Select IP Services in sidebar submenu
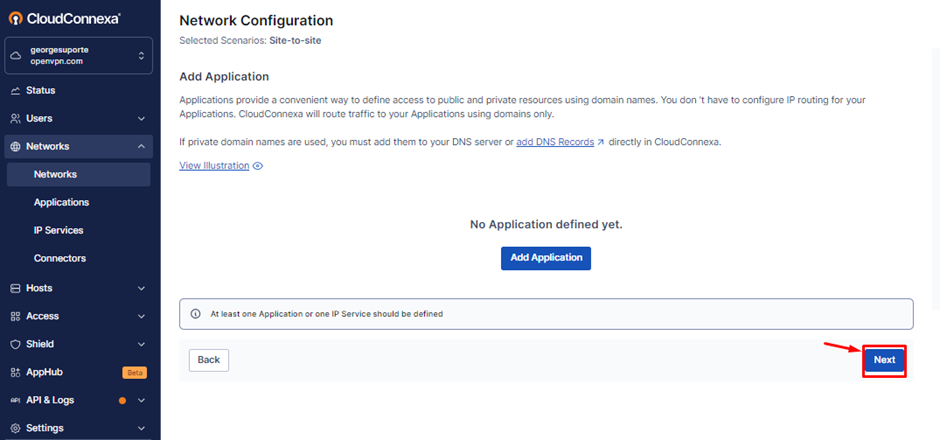Image resolution: width=940 pixels, height=440 pixels. click(x=58, y=231)
